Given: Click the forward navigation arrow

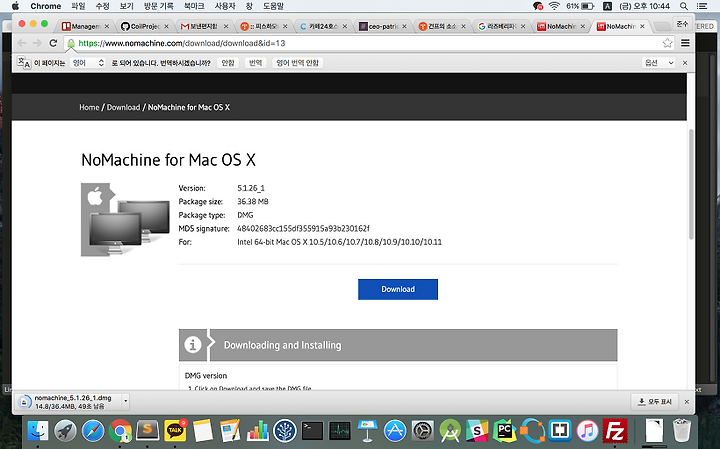Looking at the screenshot, I should [37, 43].
